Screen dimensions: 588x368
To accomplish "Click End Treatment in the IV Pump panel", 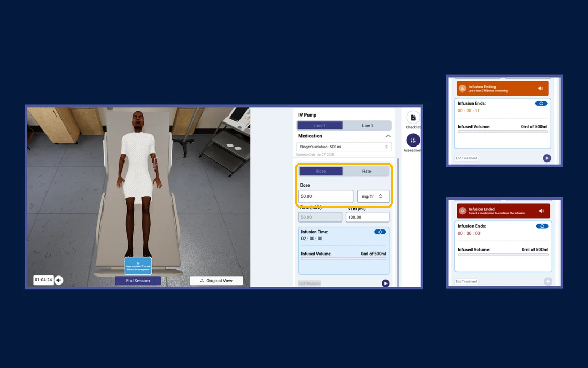I will (310, 283).
